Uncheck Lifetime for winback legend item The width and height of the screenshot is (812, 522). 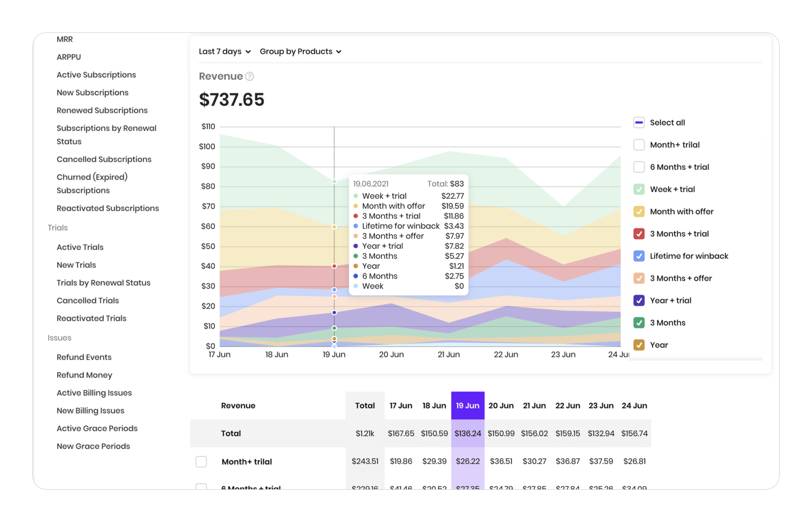pyautogui.click(x=638, y=256)
